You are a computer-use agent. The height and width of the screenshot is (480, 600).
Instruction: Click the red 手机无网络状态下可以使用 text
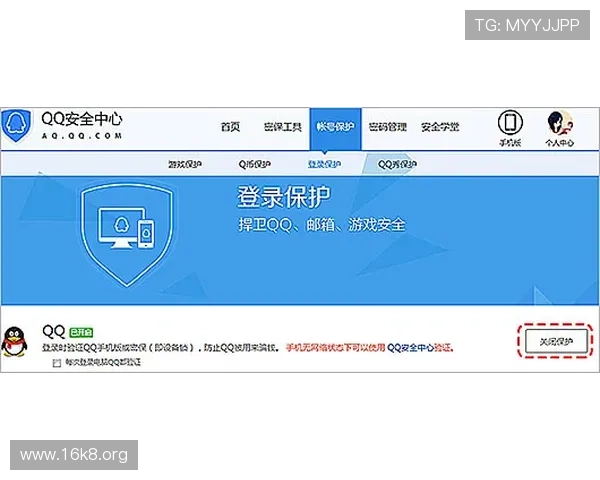click(x=336, y=348)
